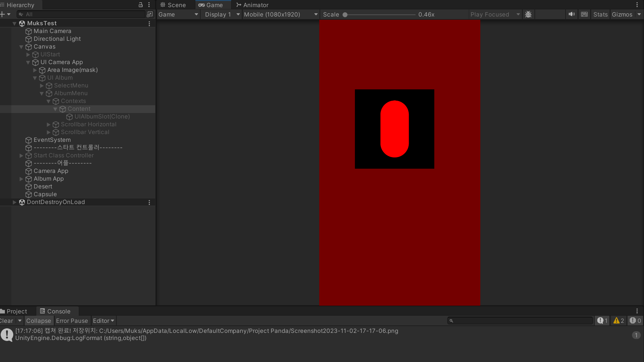Toggle the frame debugger bug icon

coord(528,15)
